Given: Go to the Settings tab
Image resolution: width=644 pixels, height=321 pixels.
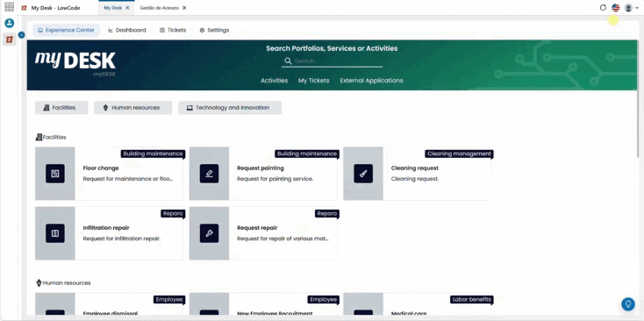Looking at the screenshot, I should (x=214, y=30).
